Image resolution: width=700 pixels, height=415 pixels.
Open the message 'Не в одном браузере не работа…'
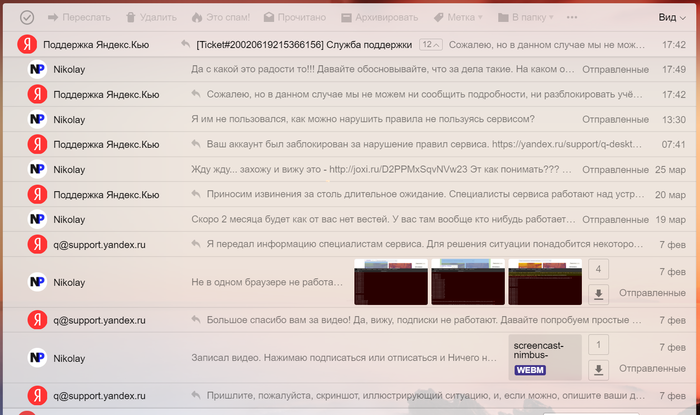267,282
